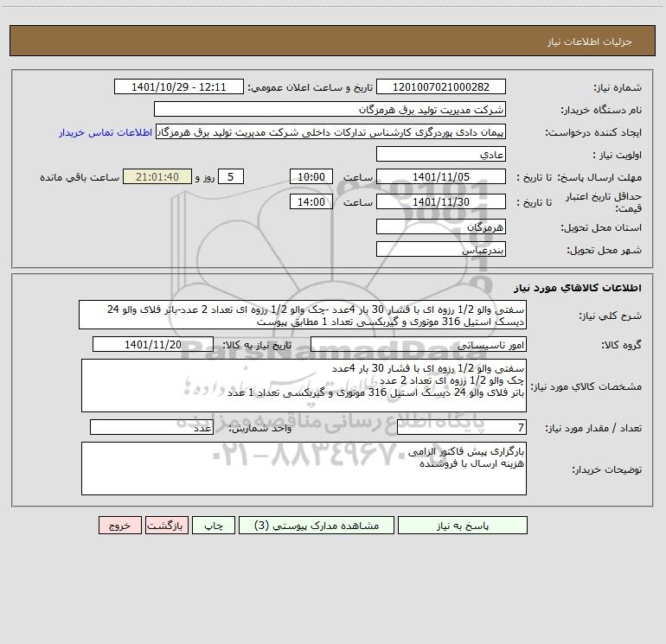Click the چاپ print button
Viewport: 666px width, 644px height.
coord(214,525)
